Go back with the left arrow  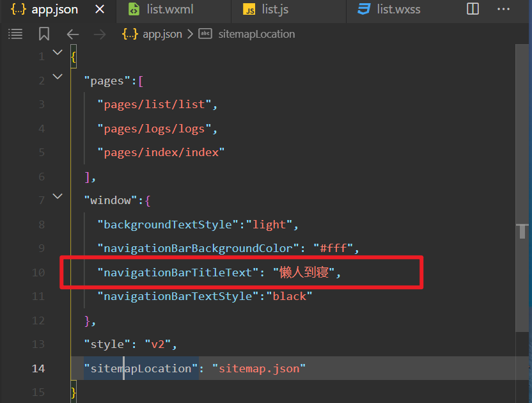73,35
